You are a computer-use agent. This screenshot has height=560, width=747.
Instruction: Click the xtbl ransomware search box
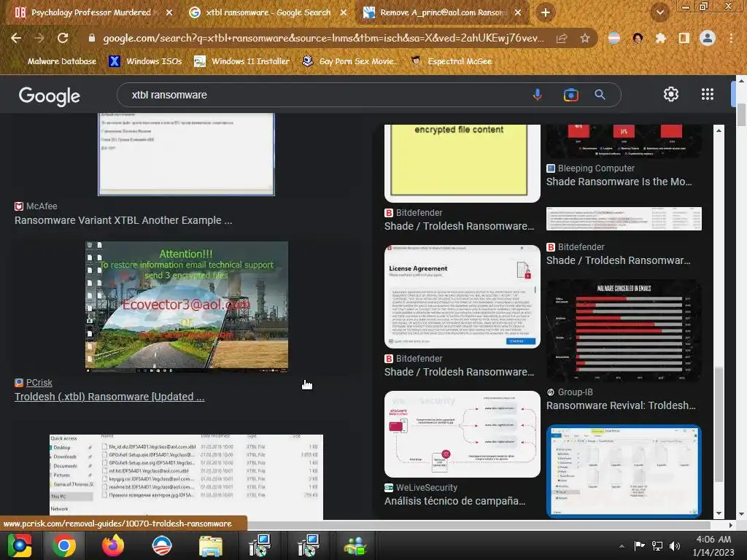[x=324, y=95]
